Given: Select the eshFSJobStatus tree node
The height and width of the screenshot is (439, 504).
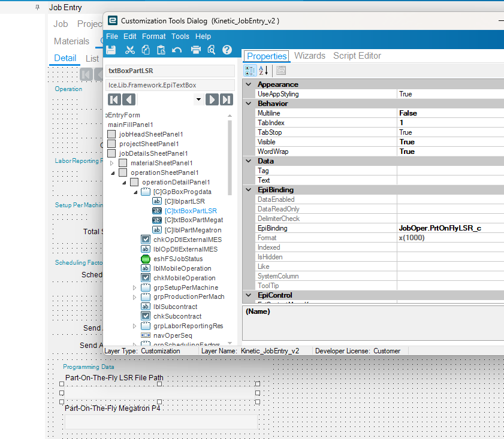Looking at the screenshot, I should coord(178,259).
